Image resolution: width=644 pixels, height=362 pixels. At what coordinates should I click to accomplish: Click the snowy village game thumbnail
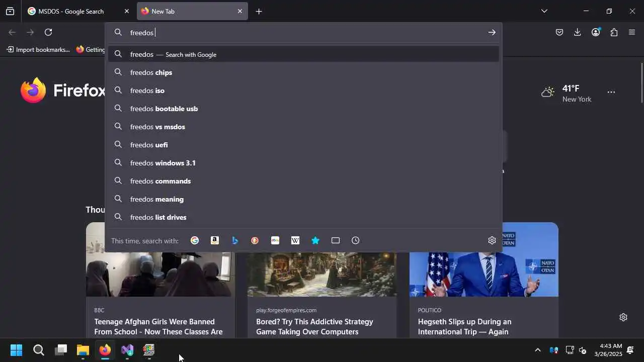tap(321, 274)
